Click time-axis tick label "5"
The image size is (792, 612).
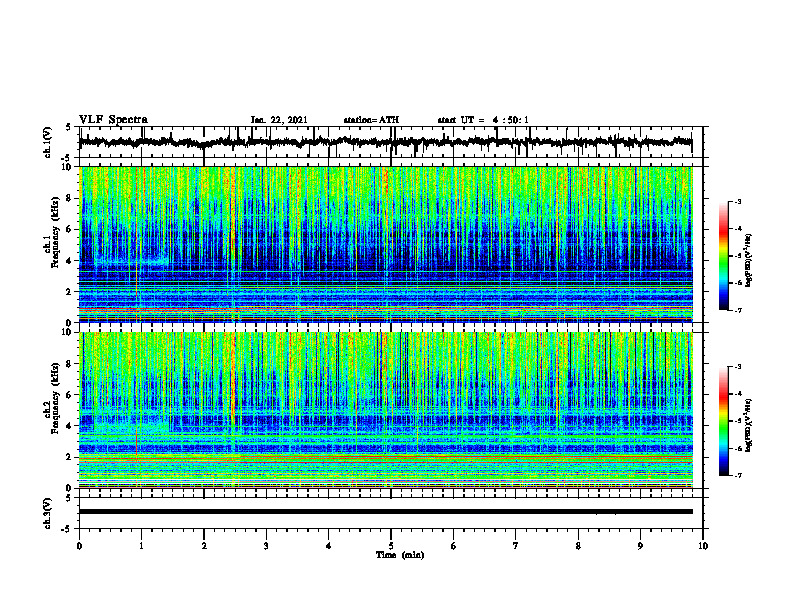pyautogui.click(x=391, y=546)
